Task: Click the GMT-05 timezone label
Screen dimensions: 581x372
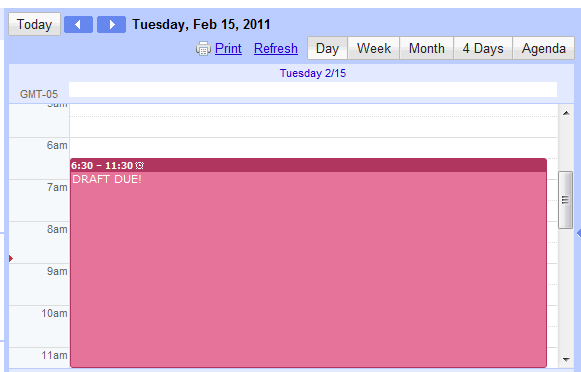Action: click(x=39, y=94)
